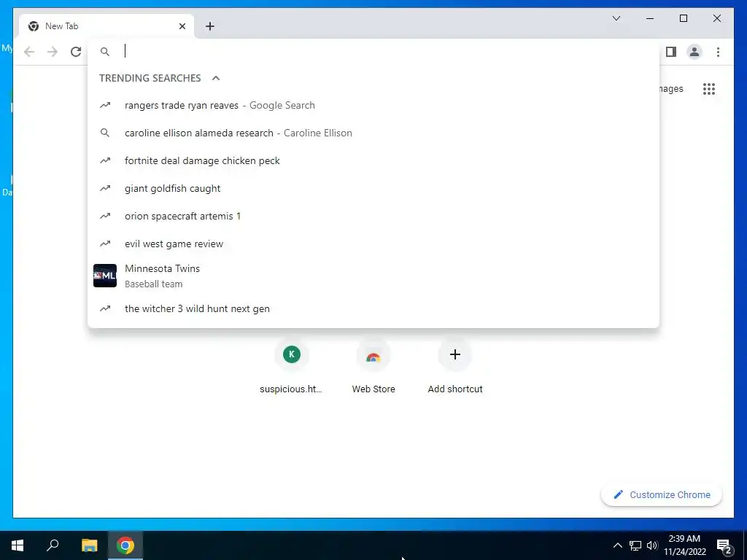Click the Minnesota Twins MLB thumbnail
The height and width of the screenshot is (560, 747).
(105, 276)
